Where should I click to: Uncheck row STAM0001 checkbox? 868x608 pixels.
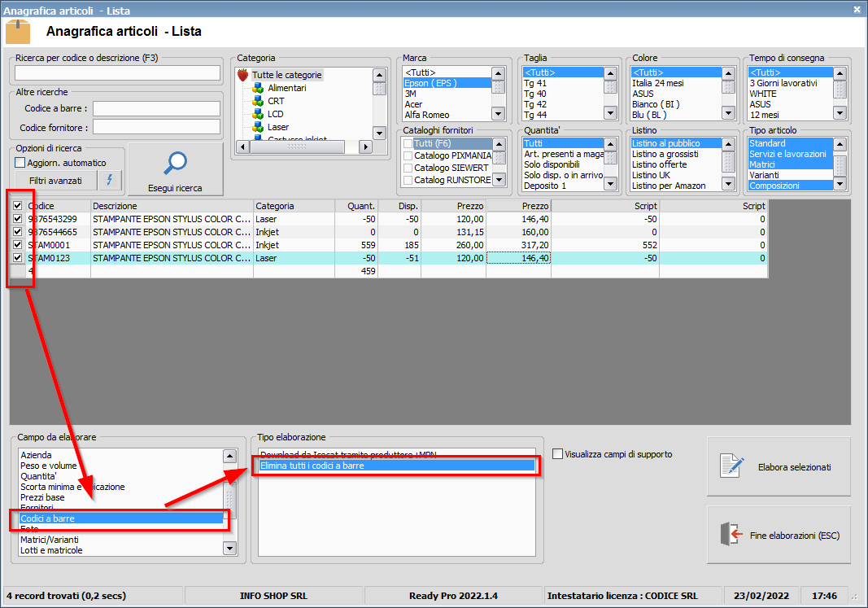point(18,245)
